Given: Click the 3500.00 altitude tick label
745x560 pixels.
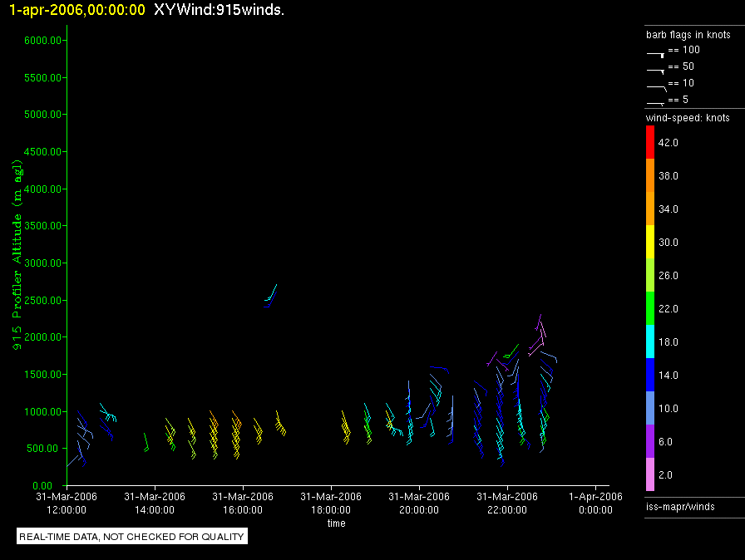Looking at the screenshot, I should [x=43, y=226].
